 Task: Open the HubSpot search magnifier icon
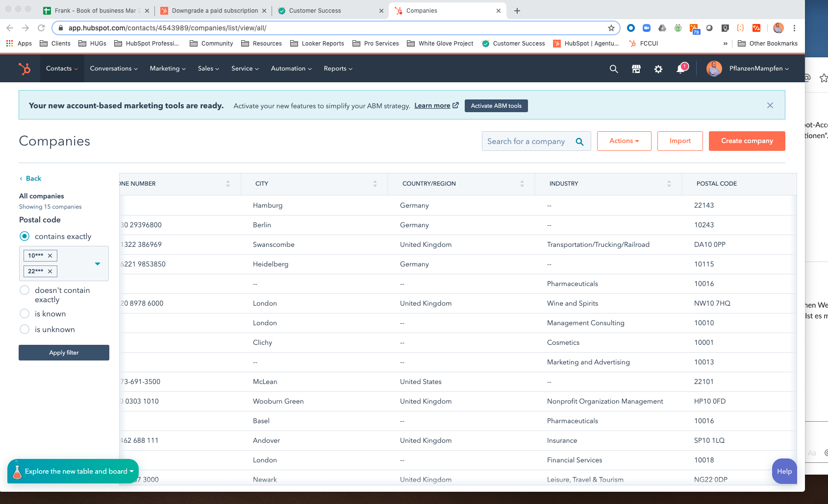click(x=613, y=69)
